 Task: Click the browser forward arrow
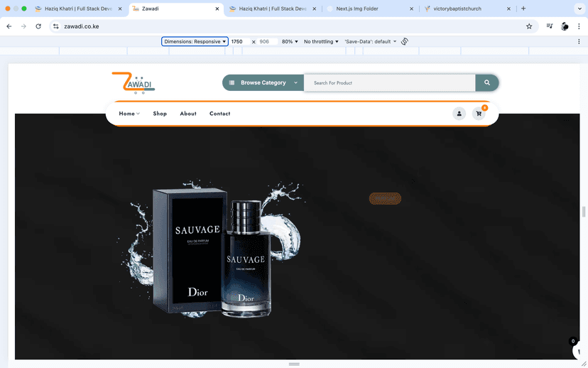(23, 26)
